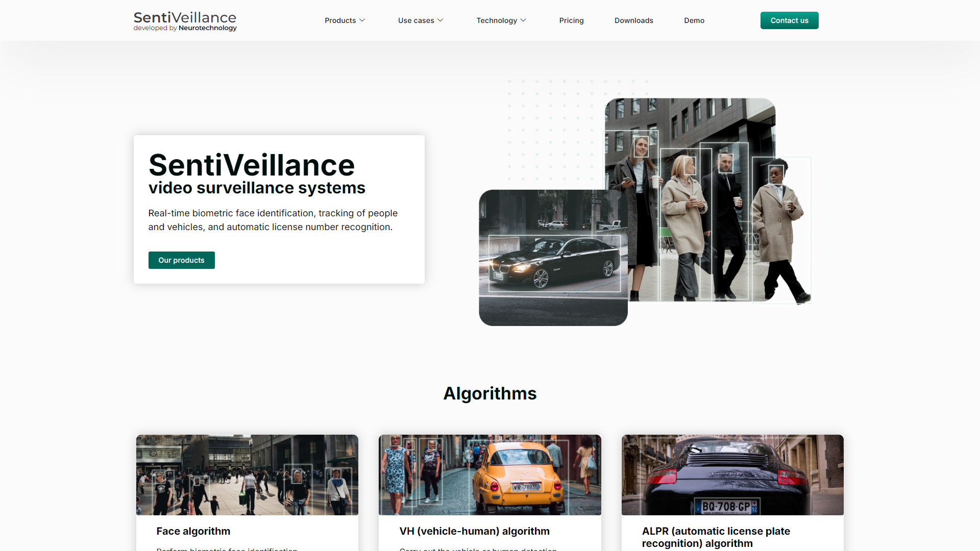Image resolution: width=980 pixels, height=551 pixels.
Task: Click the biometric surveillance demo icon
Action: (x=694, y=20)
